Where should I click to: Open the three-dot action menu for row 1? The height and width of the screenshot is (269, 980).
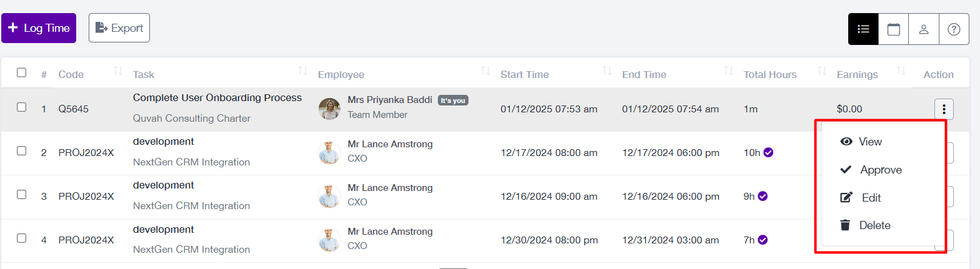(x=944, y=109)
